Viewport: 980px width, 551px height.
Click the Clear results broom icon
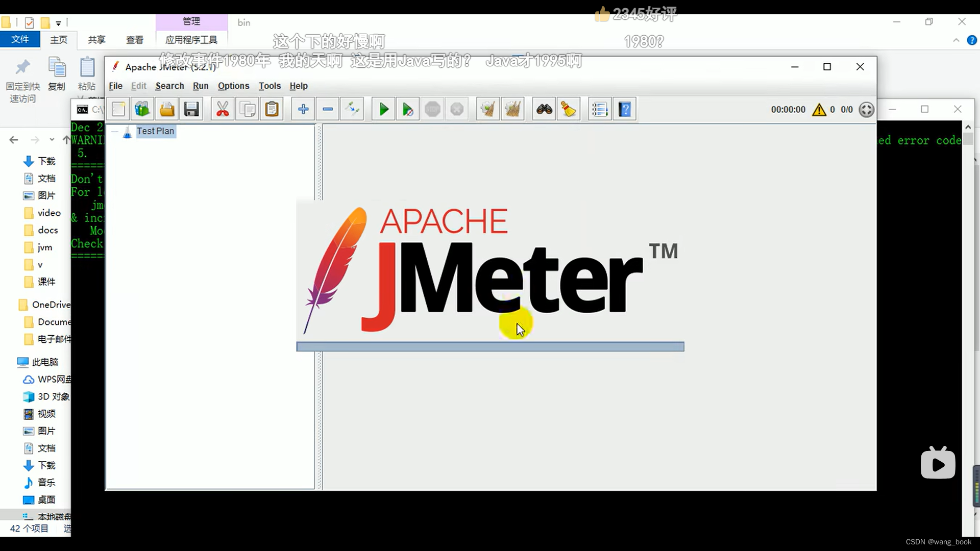coord(488,109)
